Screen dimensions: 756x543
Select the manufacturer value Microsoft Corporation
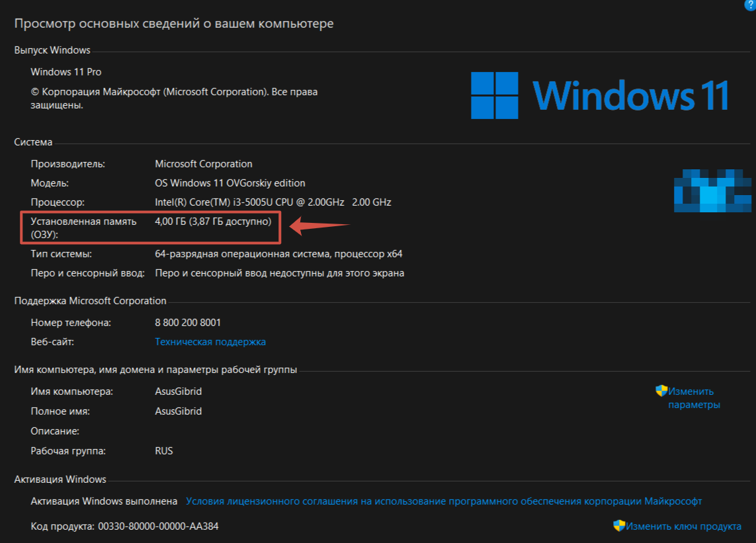click(x=204, y=164)
